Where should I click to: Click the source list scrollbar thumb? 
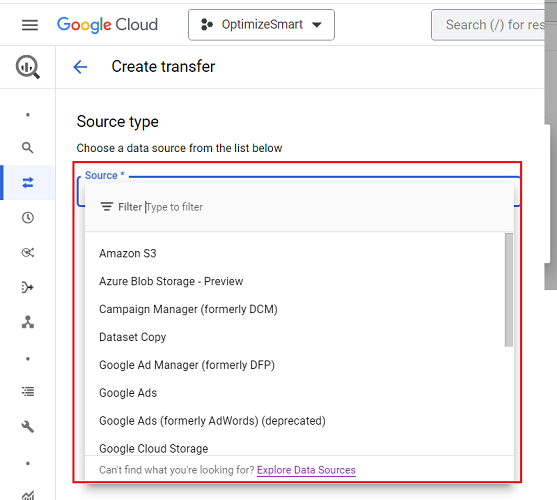[x=509, y=289]
